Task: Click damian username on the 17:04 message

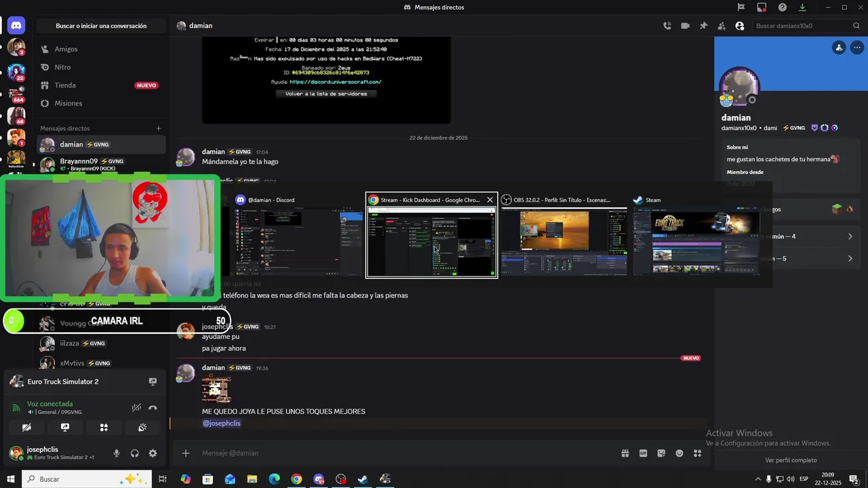Action: coord(213,152)
